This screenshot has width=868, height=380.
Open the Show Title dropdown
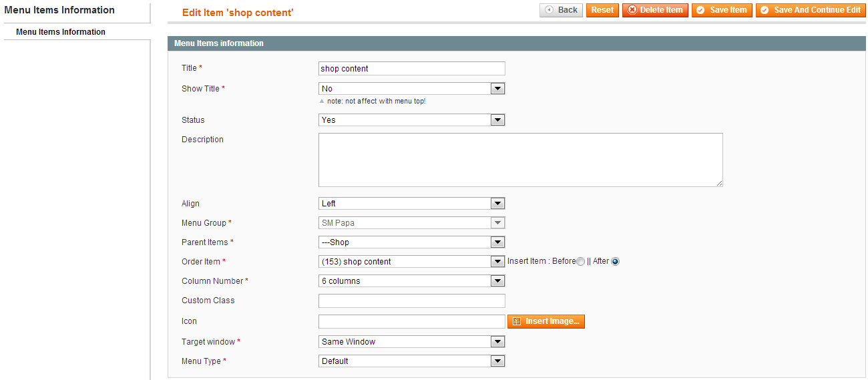click(412, 89)
